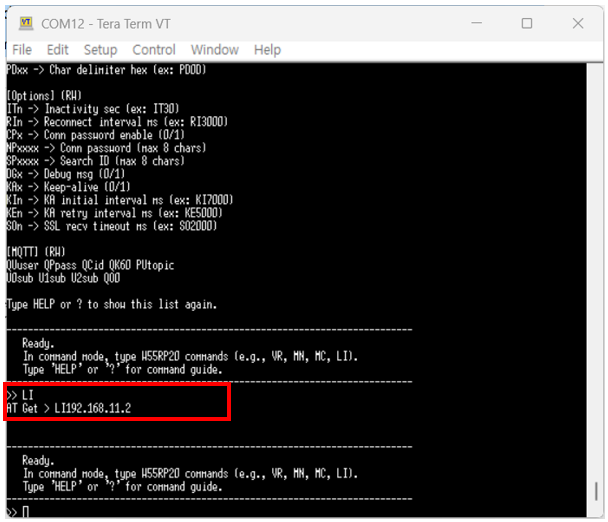The image size is (608, 522).
Task: Click the Tera Term VT title bar icon
Action: [x=24, y=23]
